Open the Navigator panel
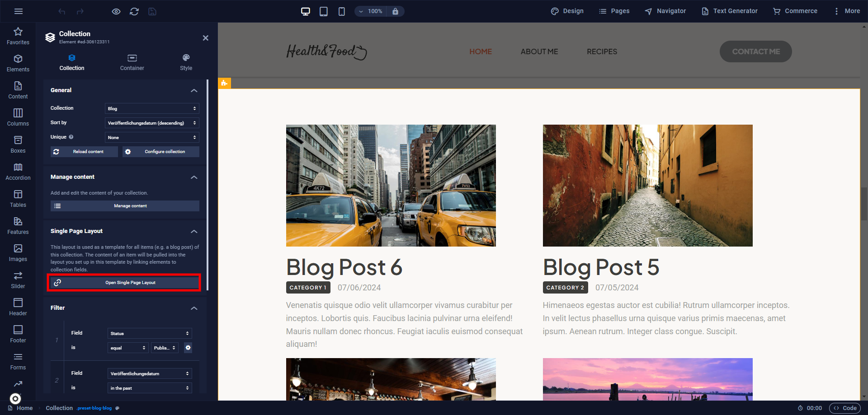868x415 pixels. coord(665,11)
